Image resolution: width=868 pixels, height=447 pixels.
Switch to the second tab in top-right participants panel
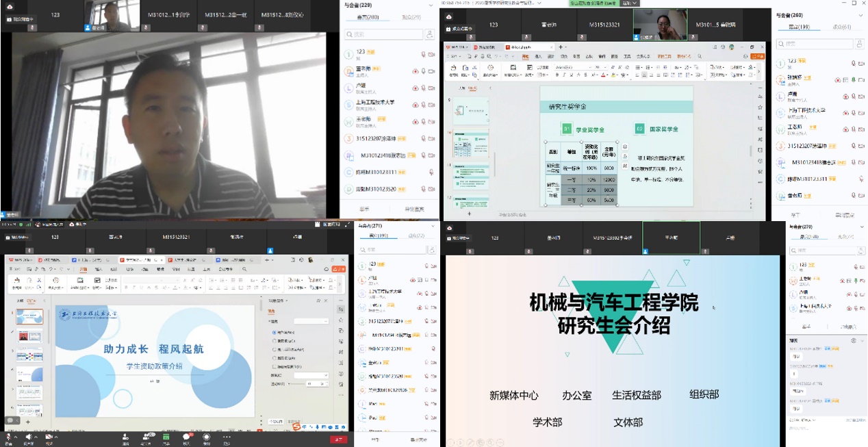point(840,27)
